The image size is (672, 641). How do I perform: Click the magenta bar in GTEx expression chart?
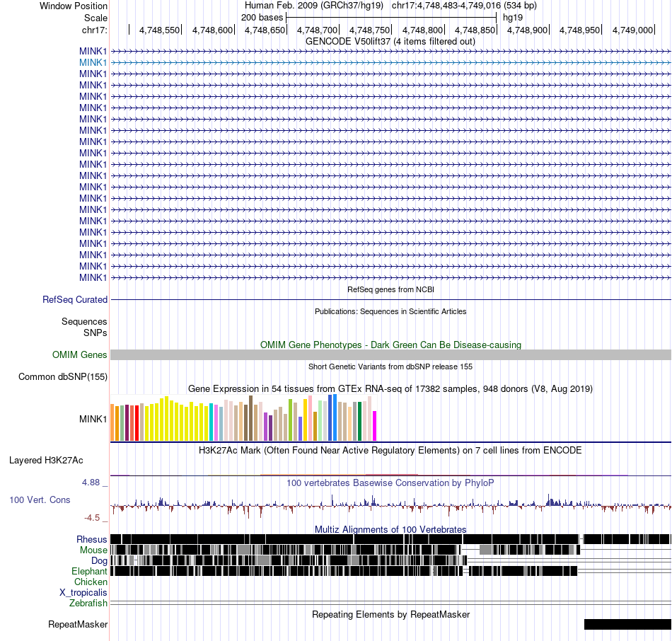pos(375,426)
